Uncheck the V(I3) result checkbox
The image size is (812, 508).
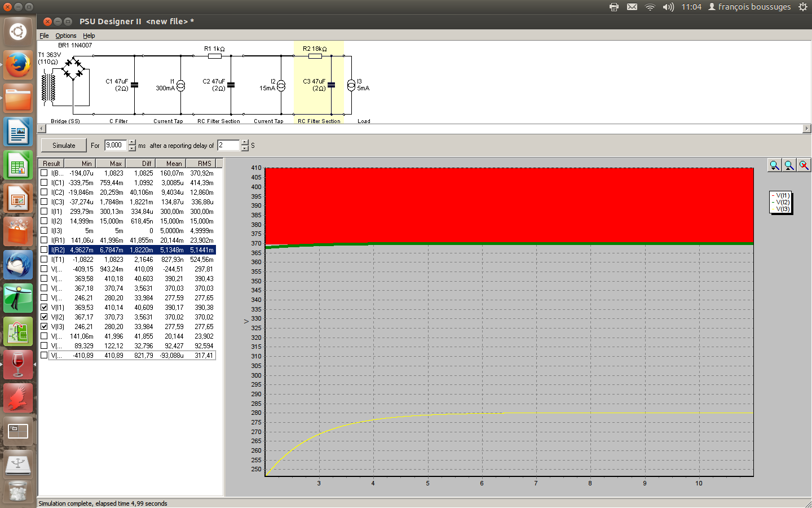[x=44, y=327]
